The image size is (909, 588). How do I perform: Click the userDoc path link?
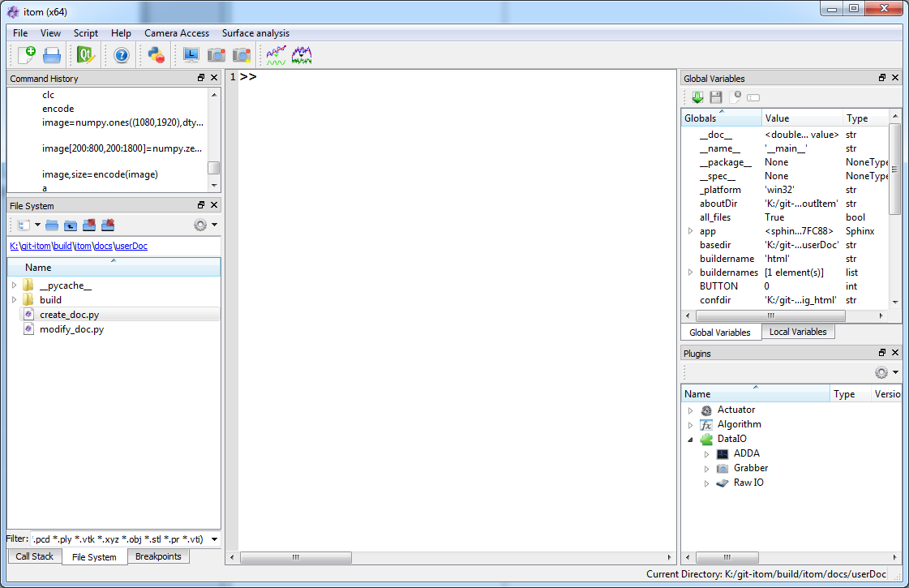[x=131, y=246]
